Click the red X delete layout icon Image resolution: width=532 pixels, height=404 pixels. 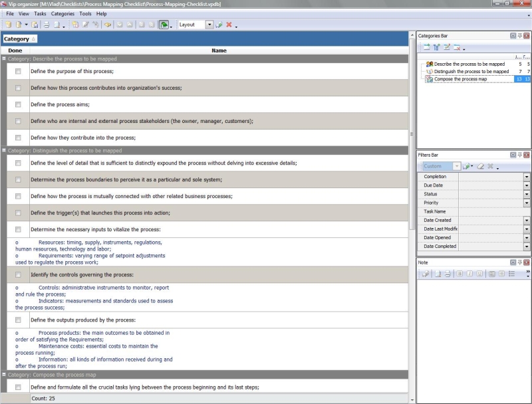point(229,25)
